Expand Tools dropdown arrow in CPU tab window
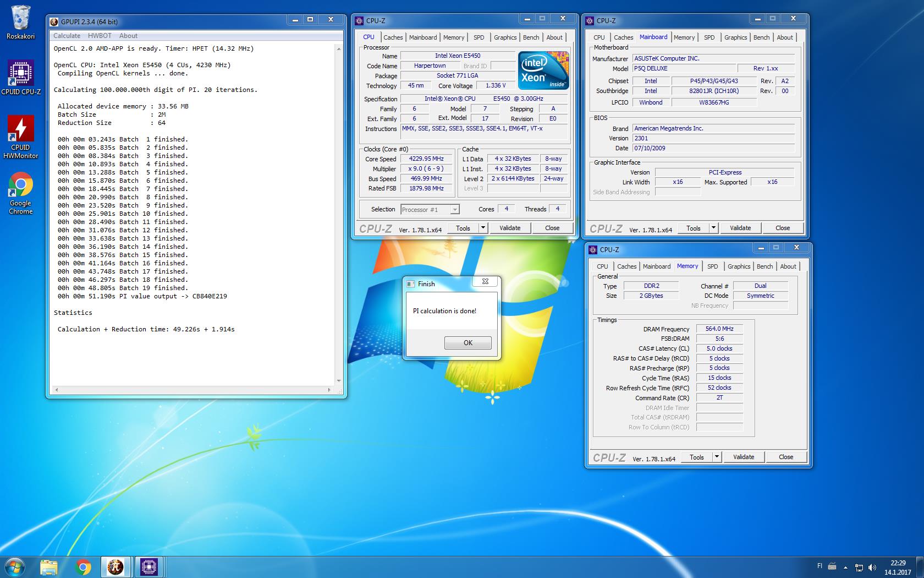 (x=483, y=228)
